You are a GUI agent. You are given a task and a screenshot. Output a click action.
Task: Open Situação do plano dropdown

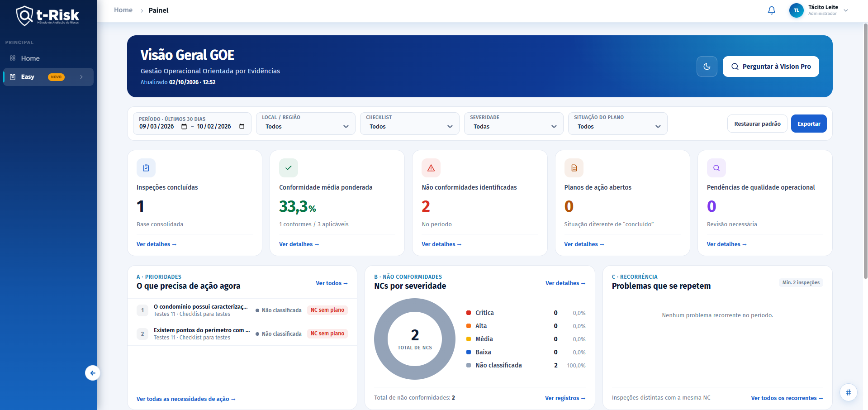click(x=618, y=124)
